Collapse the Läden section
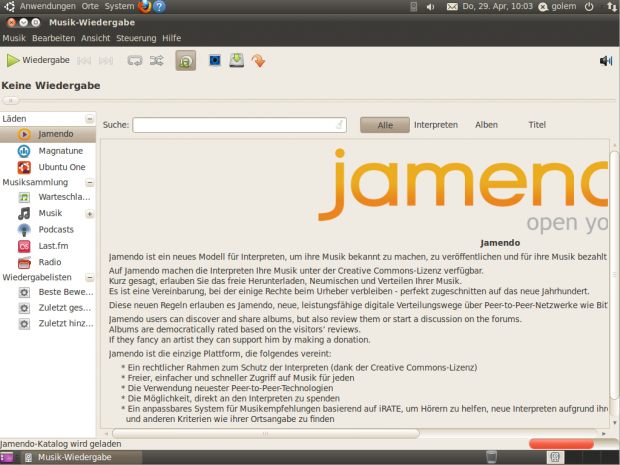 click(90, 119)
